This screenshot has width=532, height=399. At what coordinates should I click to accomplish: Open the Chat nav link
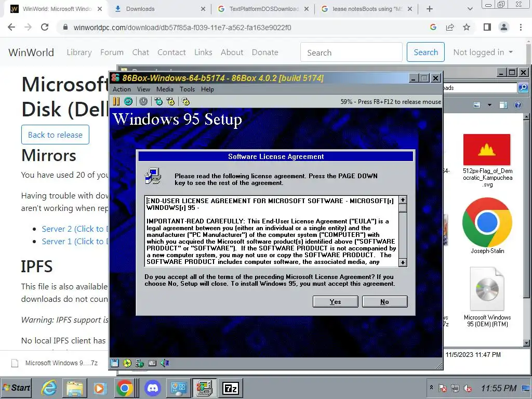point(140,52)
